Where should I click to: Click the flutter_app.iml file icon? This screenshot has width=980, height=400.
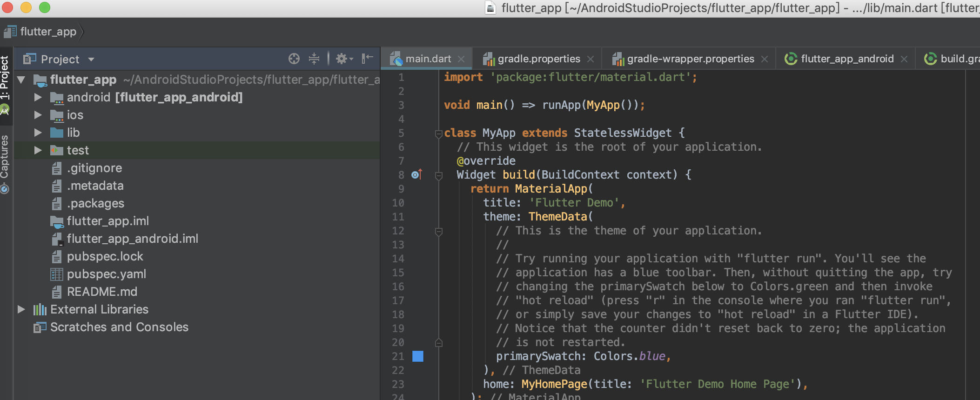tap(57, 221)
